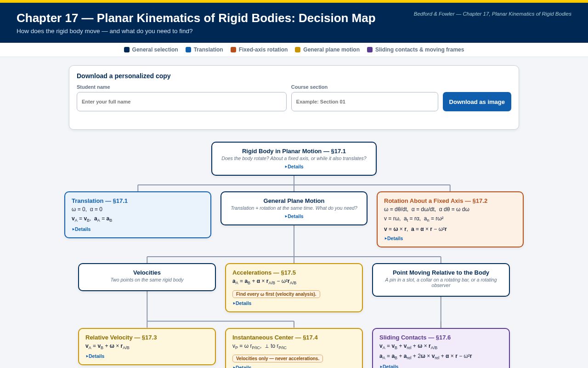This screenshot has height=368, width=588.
Task: Expand Details in the Translation §17.1 card
Action: [81, 230]
